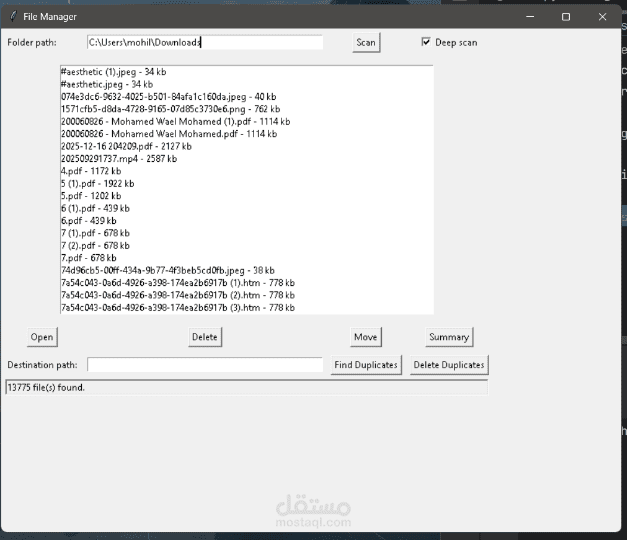Select '4.pdf - 1172 kb' row

click(x=247, y=171)
